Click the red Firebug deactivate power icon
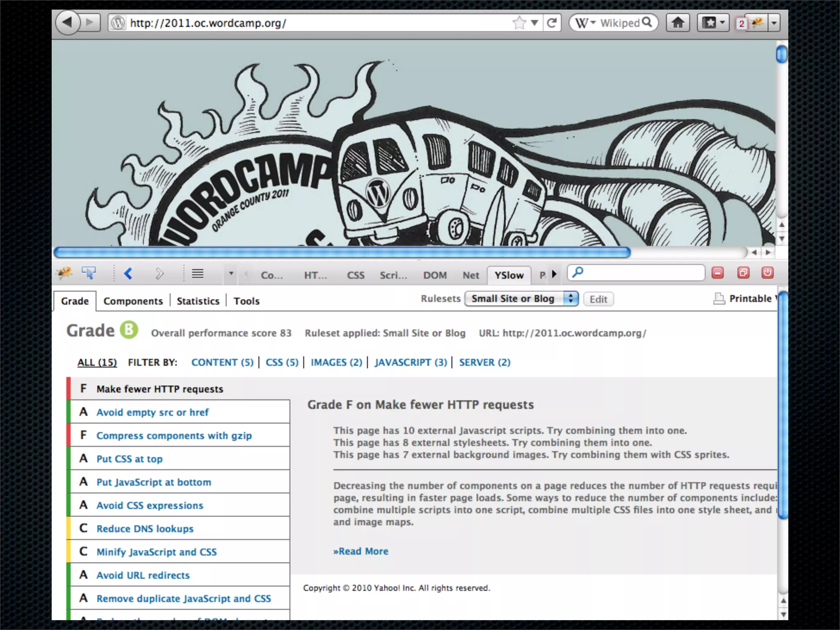 coord(767,273)
